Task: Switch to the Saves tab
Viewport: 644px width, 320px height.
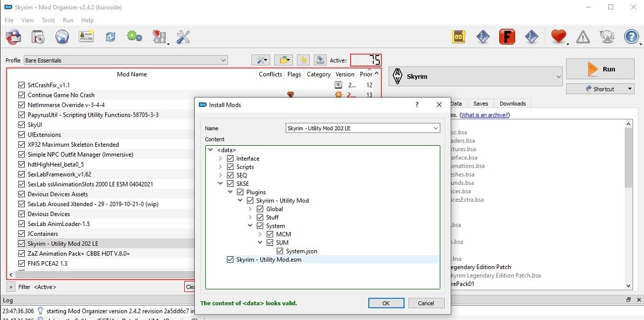Action: 481,103
